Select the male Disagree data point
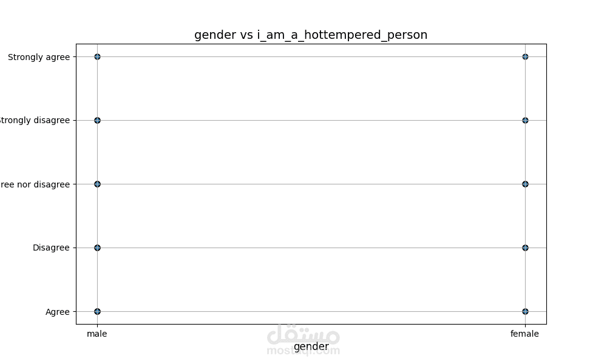Image resolution: width=607 pixels, height=364 pixels. pos(97,248)
